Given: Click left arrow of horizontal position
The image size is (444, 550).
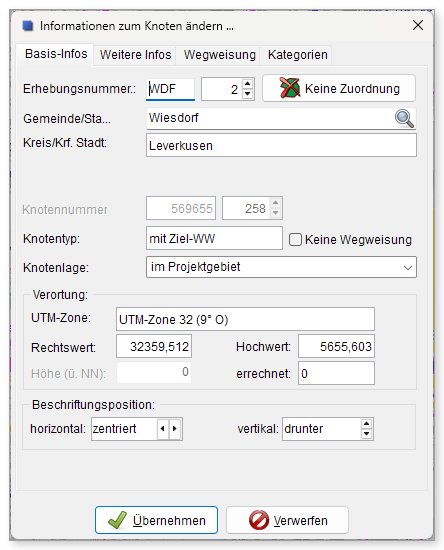Looking at the screenshot, I should tap(162, 429).
